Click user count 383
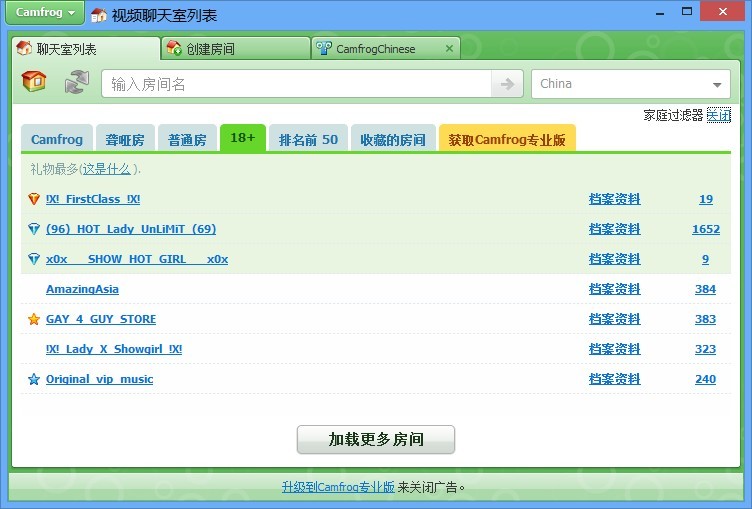This screenshot has height=509, width=752. pyautogui.click(x=705, y=319)
